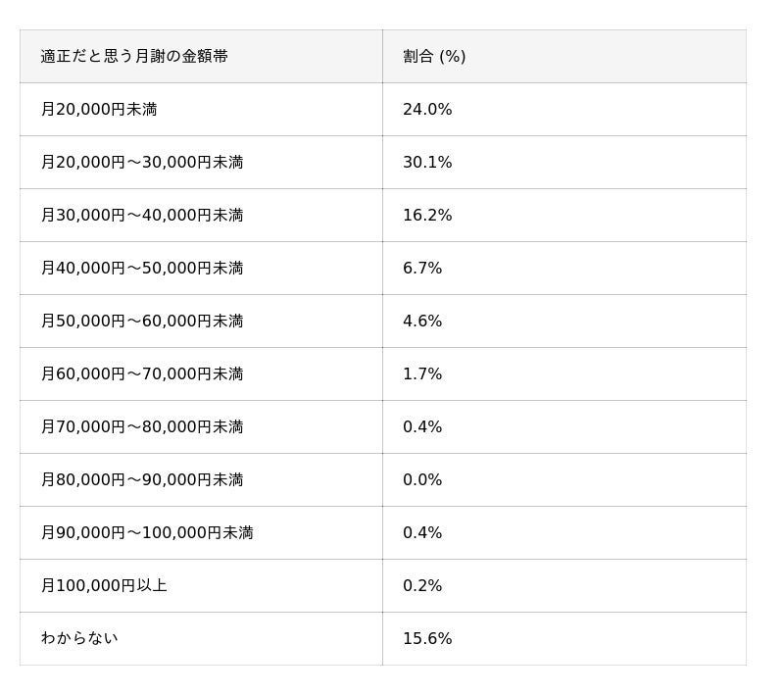Select the 月70,000円〜80,000円未満 row label
Image resolution: width=784 pixels, height=695 pixels.
[142, 427]
